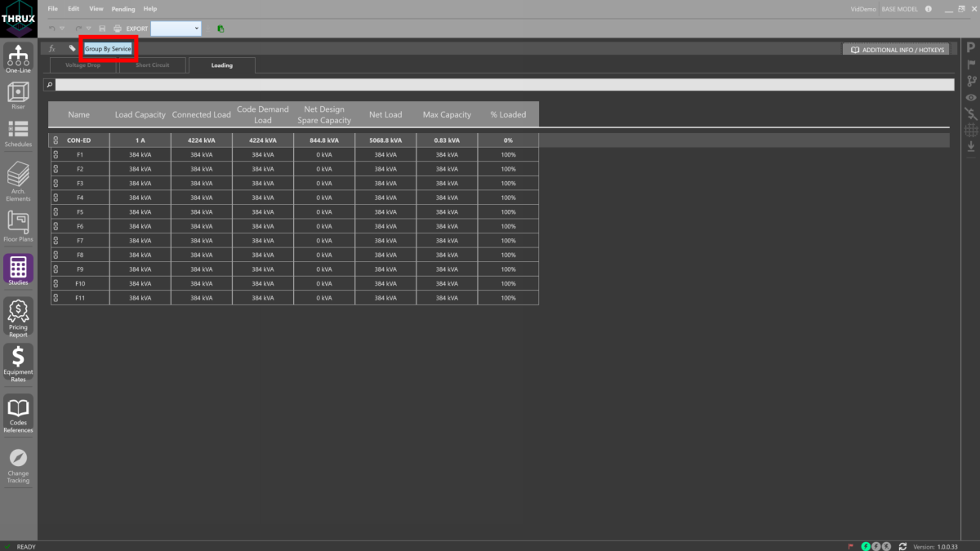Expand the redo history dropdown arrow
The height and width of the screenshot is (551, 980).
[x=88, y=29]
